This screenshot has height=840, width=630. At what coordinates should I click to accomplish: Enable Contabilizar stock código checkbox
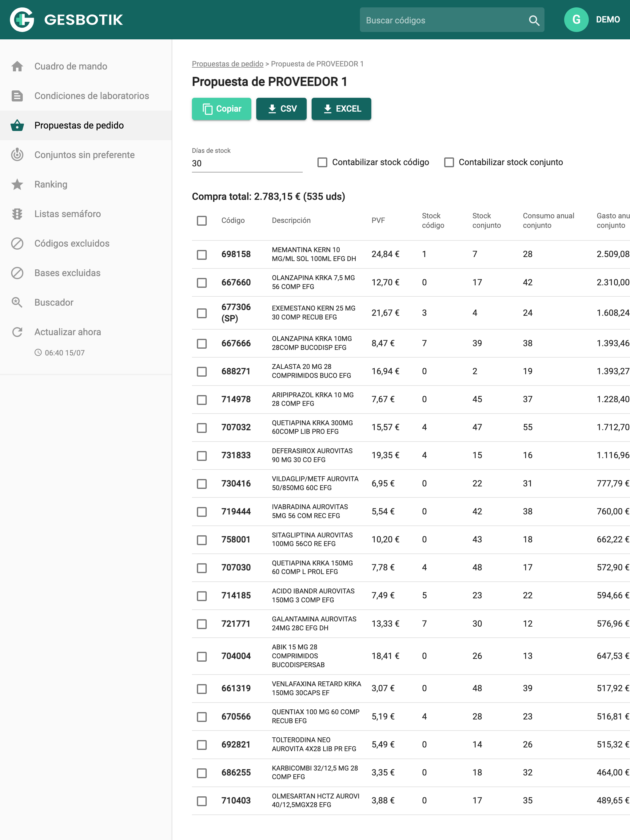(x=322, y=163)
